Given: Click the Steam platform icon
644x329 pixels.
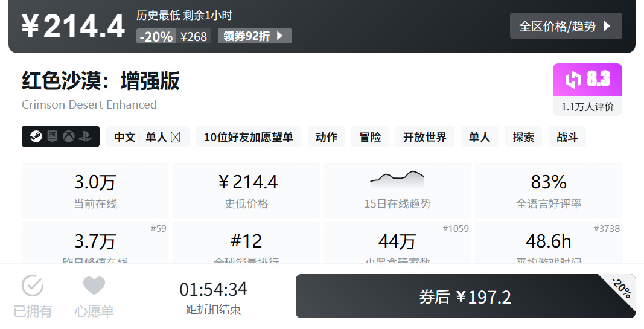Looking at the screenshot, I should (x=36, y=136).
